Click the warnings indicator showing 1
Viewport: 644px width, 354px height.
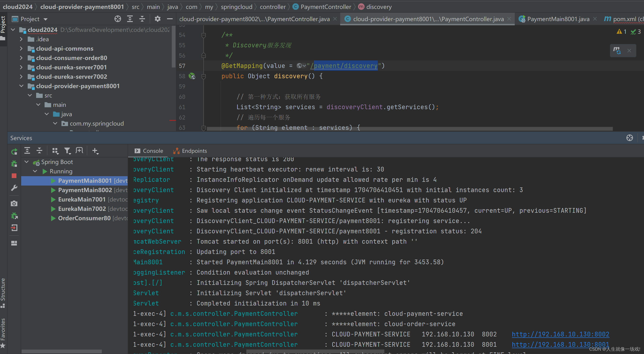[621, 32]
